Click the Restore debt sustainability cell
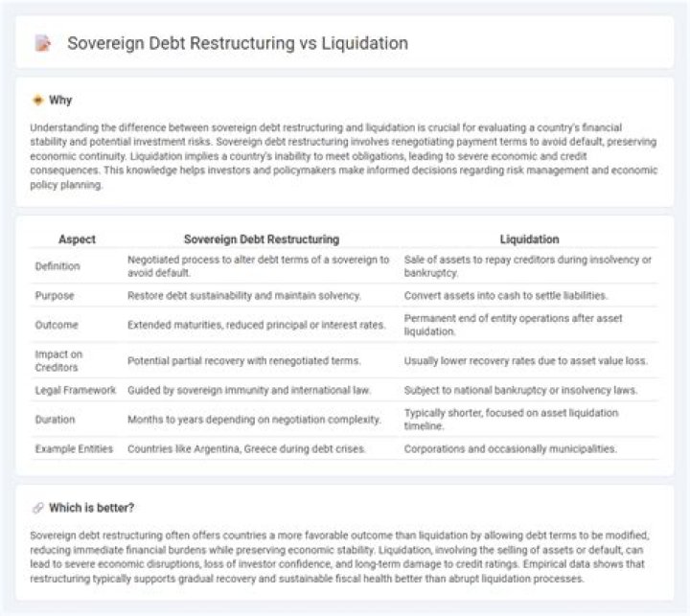Image resolution: width=690 pixels, height=616 pixels. pyautogui.click(x=244, y=295)
